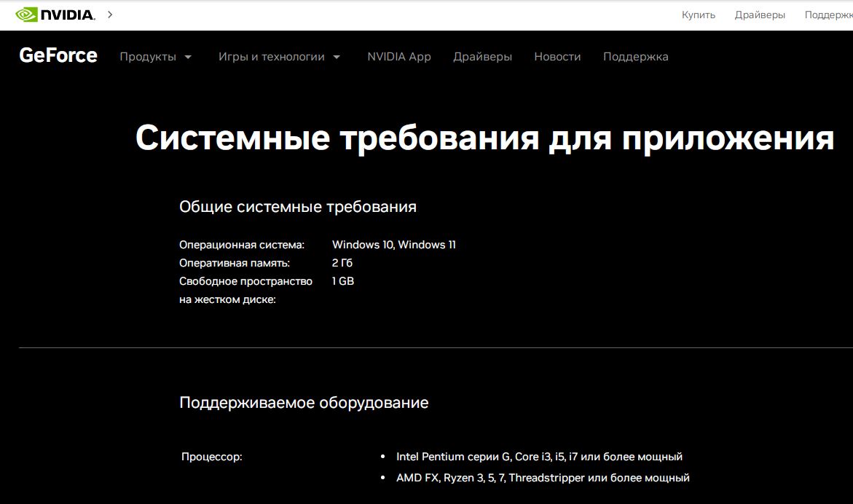Open Драйверы in the GeForce navigation

click(482, 57)
